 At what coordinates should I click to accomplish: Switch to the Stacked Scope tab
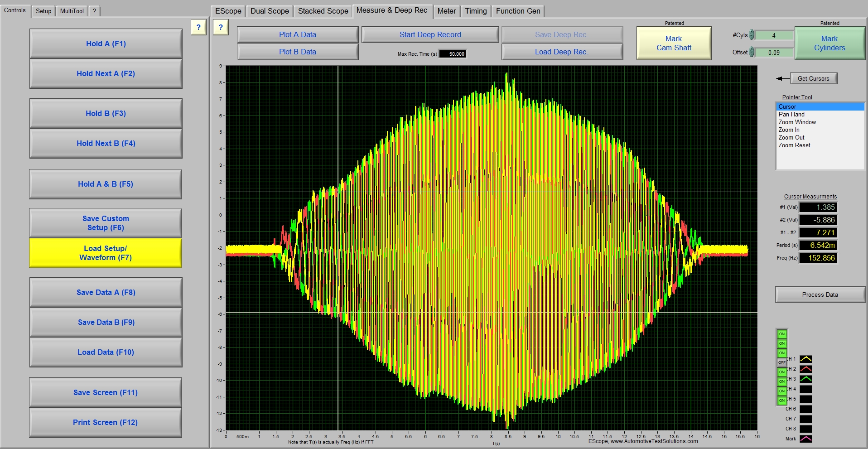(323, 11)
